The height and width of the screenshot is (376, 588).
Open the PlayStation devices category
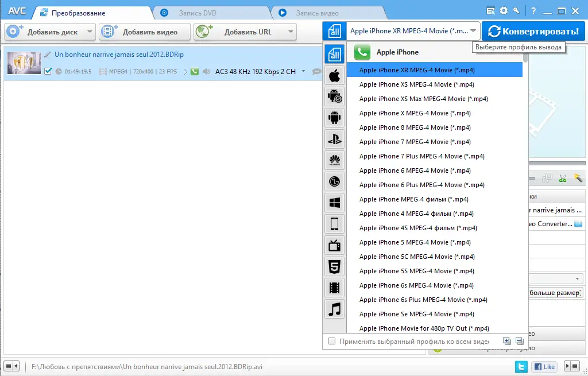334,139
